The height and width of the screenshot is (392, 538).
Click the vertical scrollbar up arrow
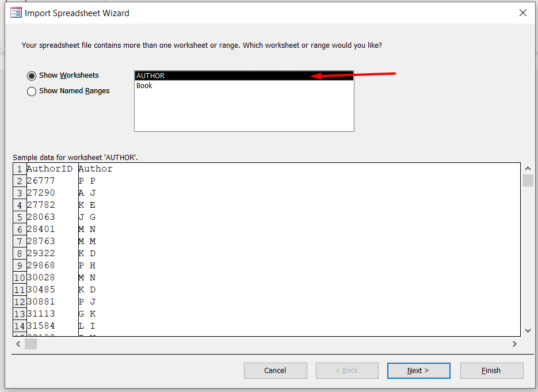(528, 168)
